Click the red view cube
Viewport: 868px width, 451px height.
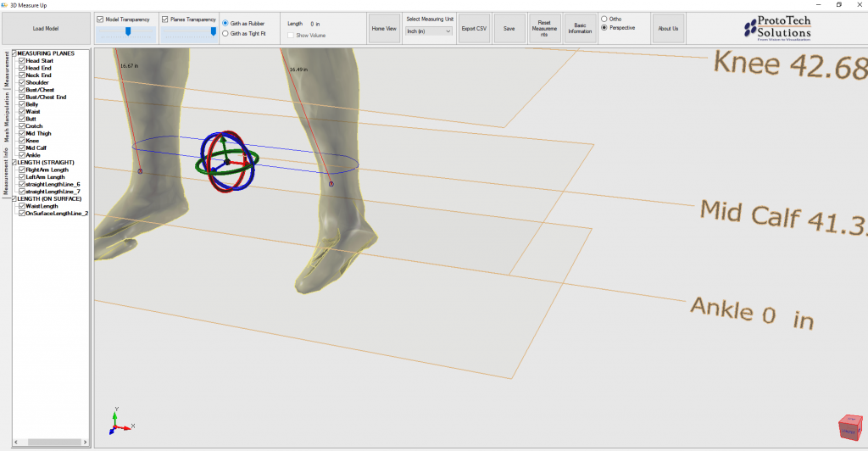click(850, 427)
